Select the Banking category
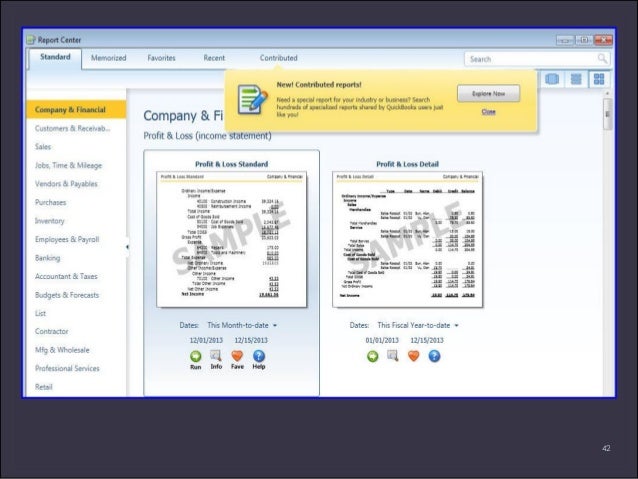The width and height of the screenshot is (638, 479). click(x=47, y=258)
